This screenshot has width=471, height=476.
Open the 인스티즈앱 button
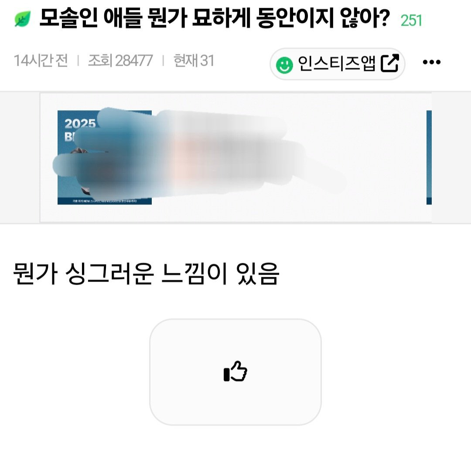[338, 64]
